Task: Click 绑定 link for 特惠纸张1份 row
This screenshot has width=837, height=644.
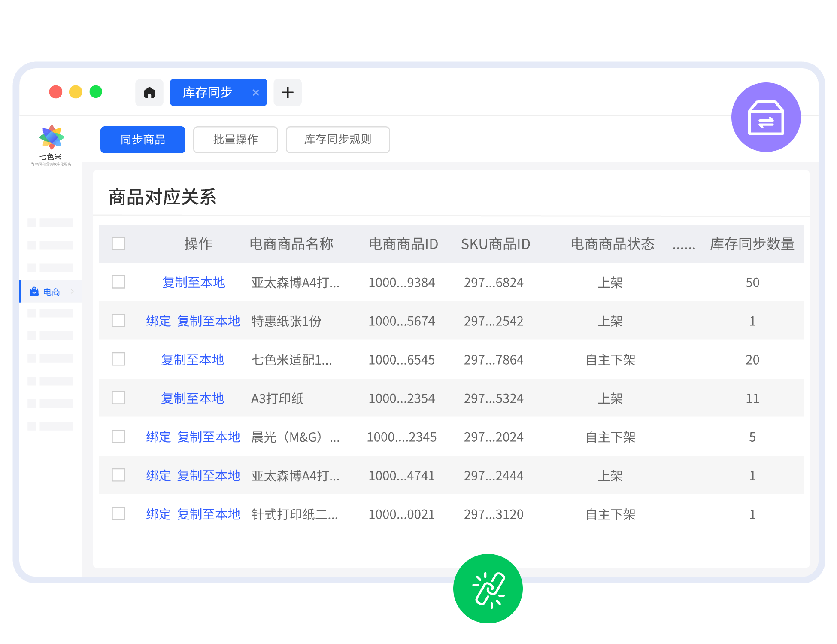Action: [x=158, y=321]
